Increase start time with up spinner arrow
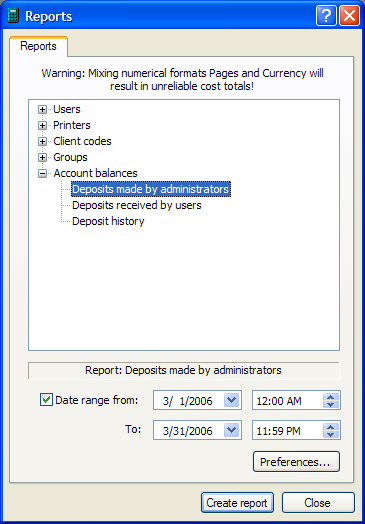 point(331,396)
